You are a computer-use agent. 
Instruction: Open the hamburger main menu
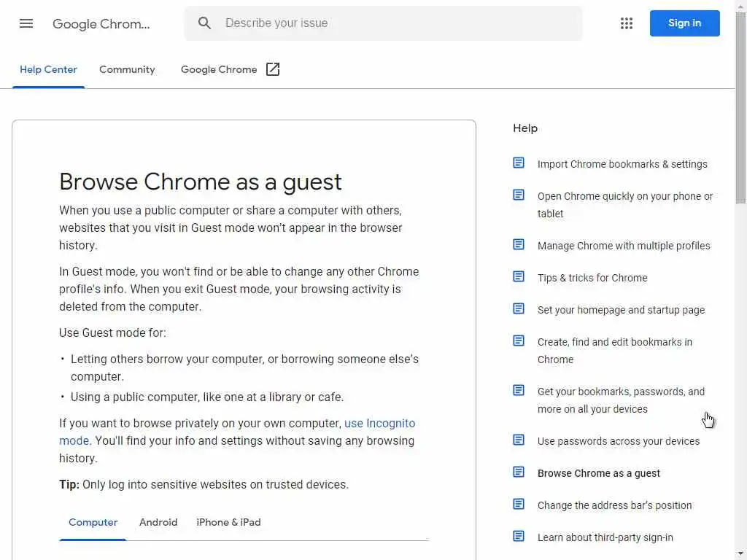tap(26, 23)
